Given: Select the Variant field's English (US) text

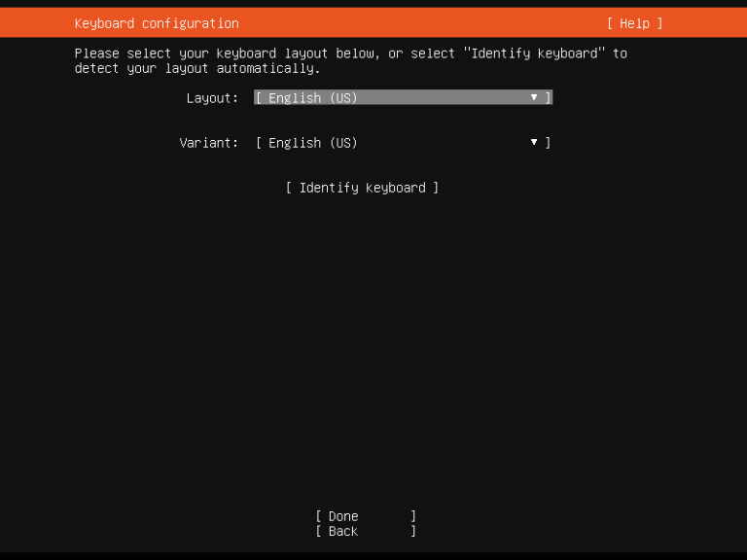Looking at the screenshot, I should coord(312,143).
